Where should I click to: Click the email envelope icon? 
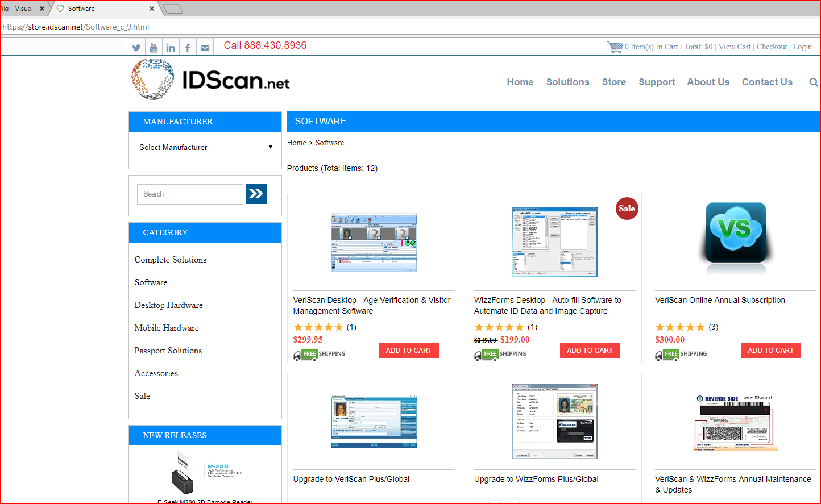[205, 48]
